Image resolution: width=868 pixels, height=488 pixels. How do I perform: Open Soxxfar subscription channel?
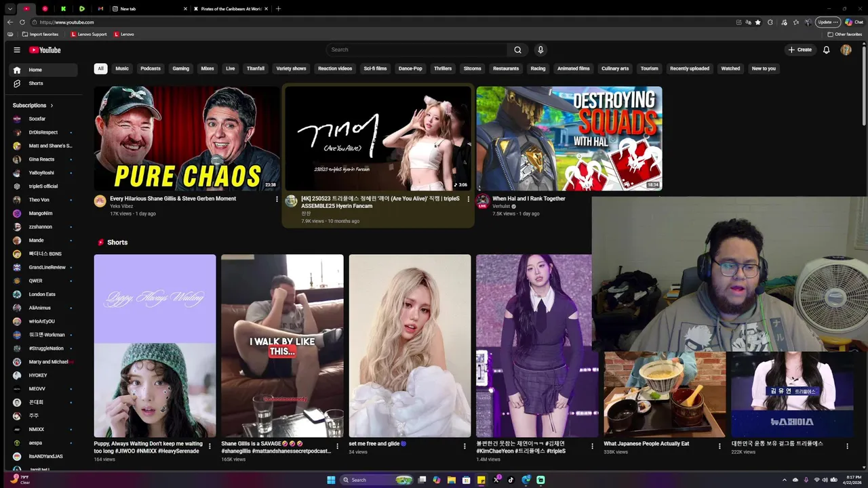tap(37, 119)
